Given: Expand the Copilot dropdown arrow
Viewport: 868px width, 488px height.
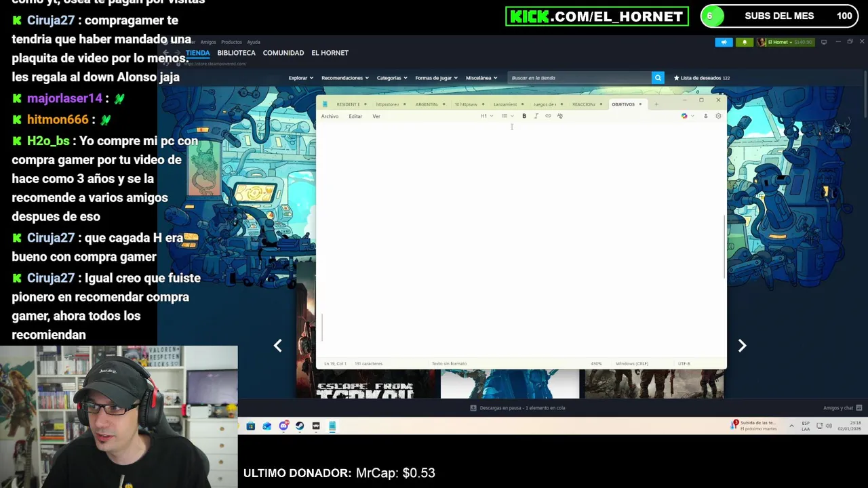Looking at the screenshot, I should coord(692,116).
